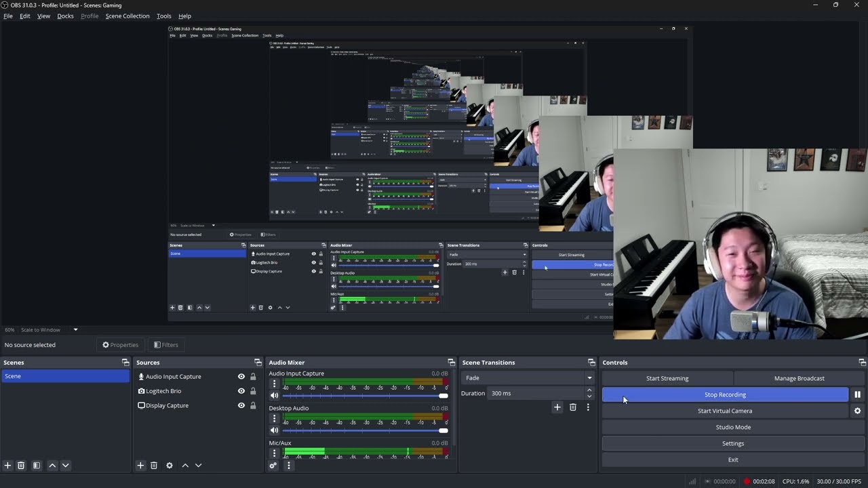868x488 pixels.
Task: Open the Help menu
Action: click(184, 16)
